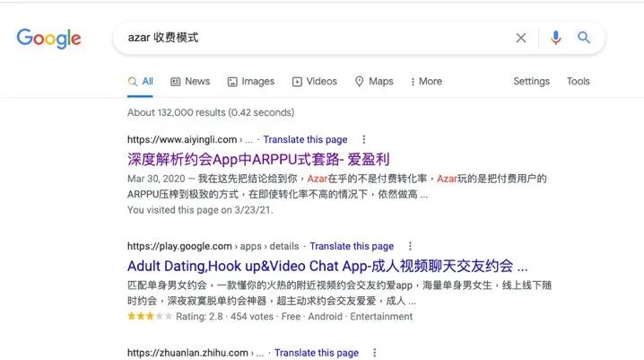Translate the play.google.com result page
This screenshot has height=360, width=644.
(x=352, y=246)
